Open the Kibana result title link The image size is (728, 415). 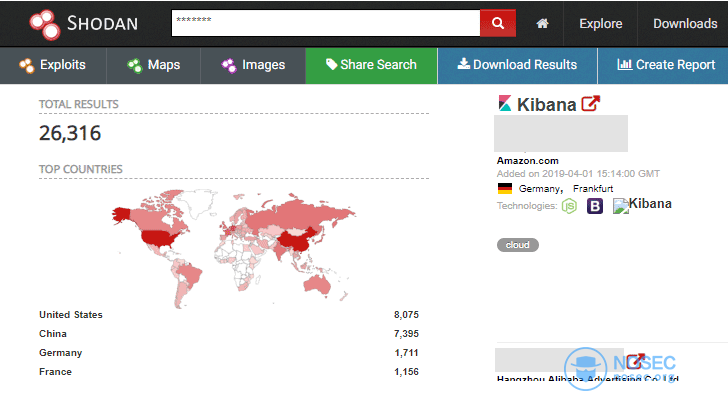coord(546,104)
